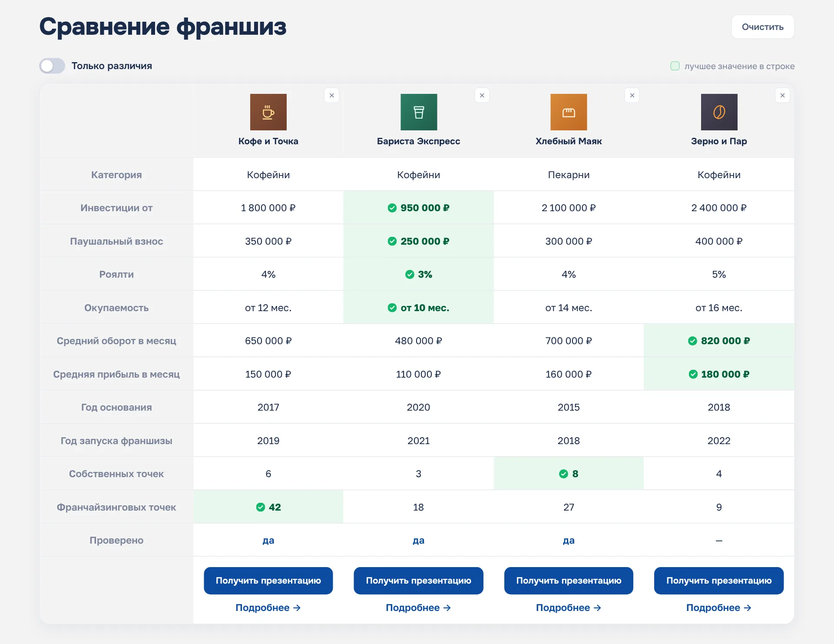This screenshot has height=644, width=834.
Task: Click the 2 400 000 ₽ investment value
Action: pos(719,208)
